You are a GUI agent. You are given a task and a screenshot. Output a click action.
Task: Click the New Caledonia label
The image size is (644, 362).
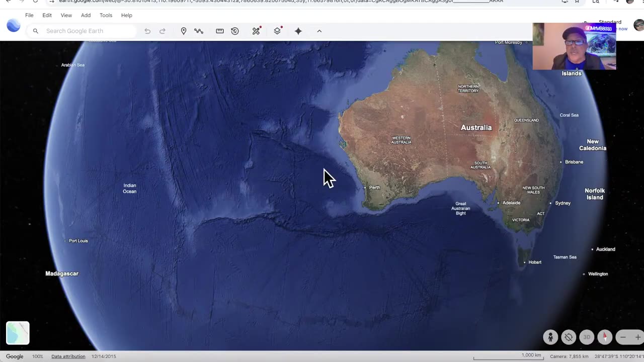pyautogui.click(x=593, y=145)
